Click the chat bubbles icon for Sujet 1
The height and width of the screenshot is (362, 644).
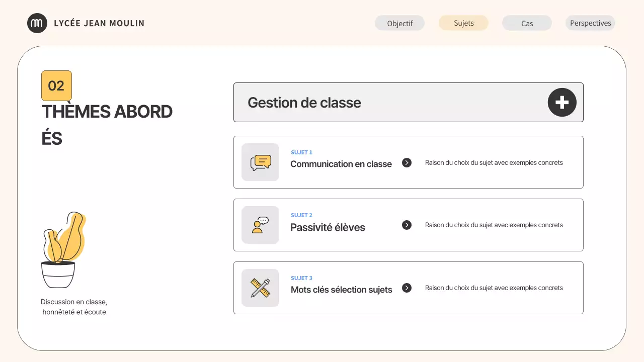tap(260, 162)
